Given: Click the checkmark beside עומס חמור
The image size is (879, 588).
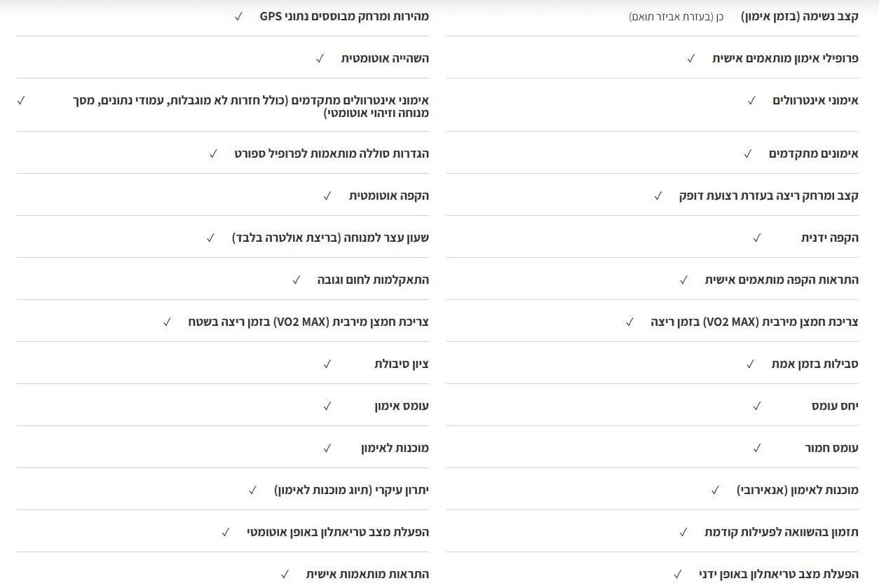Looking at the screenshot, I should pos(756,448).
